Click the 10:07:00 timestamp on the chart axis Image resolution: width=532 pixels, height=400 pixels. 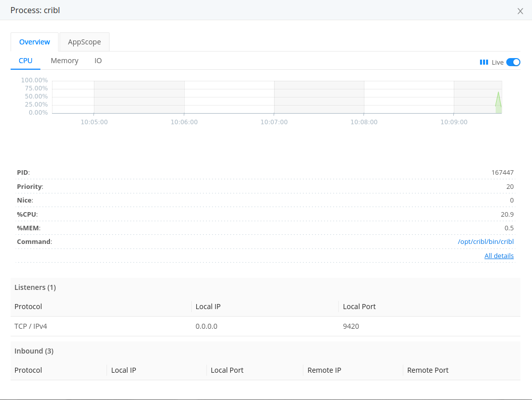[274, 122]
